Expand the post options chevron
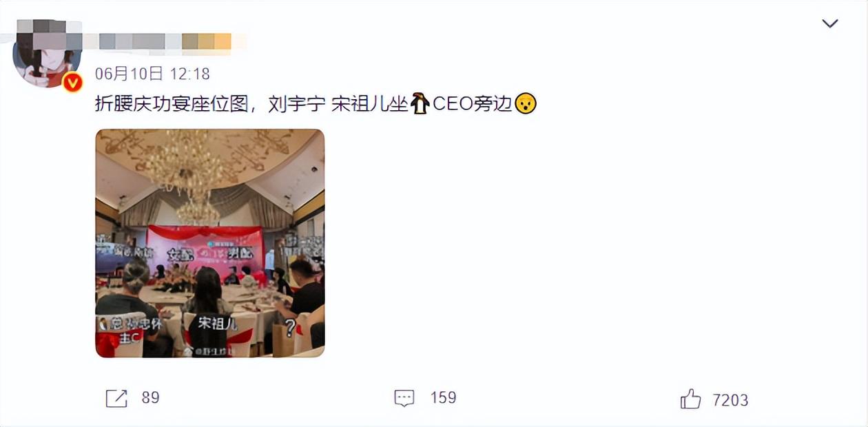 [830, 23]
